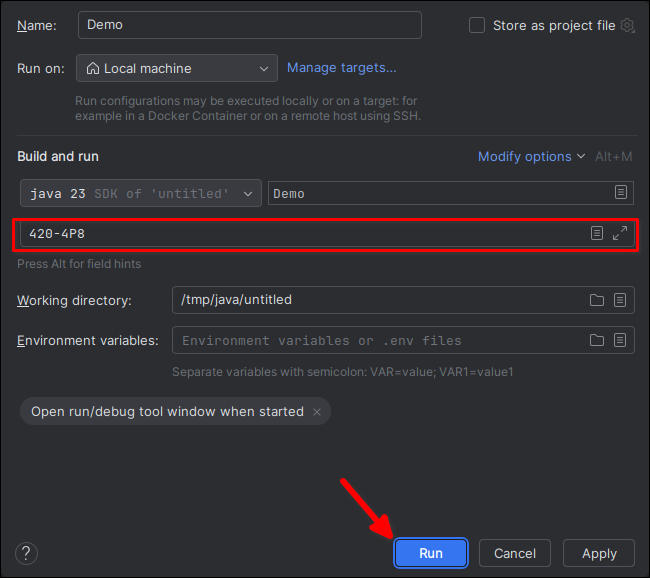
Task: Open the Run on Local machine dropdown
Action: pyautogui.click(x=177, y=68)
